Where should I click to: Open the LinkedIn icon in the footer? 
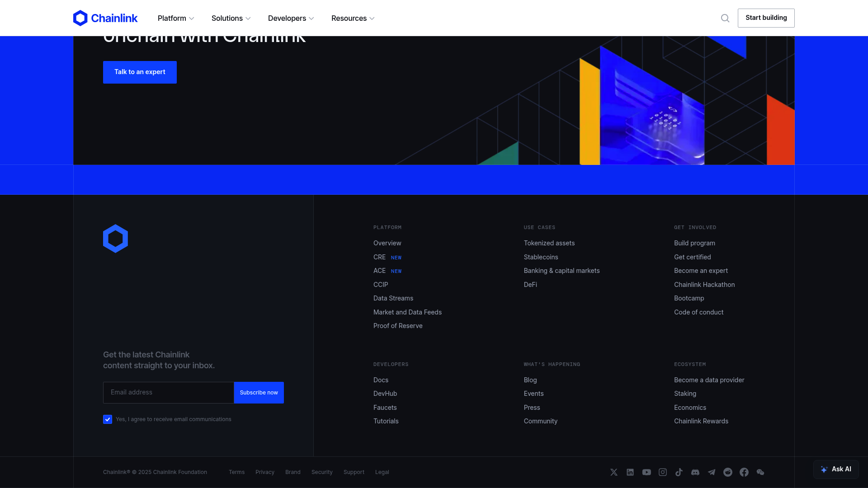pos(630,472)
